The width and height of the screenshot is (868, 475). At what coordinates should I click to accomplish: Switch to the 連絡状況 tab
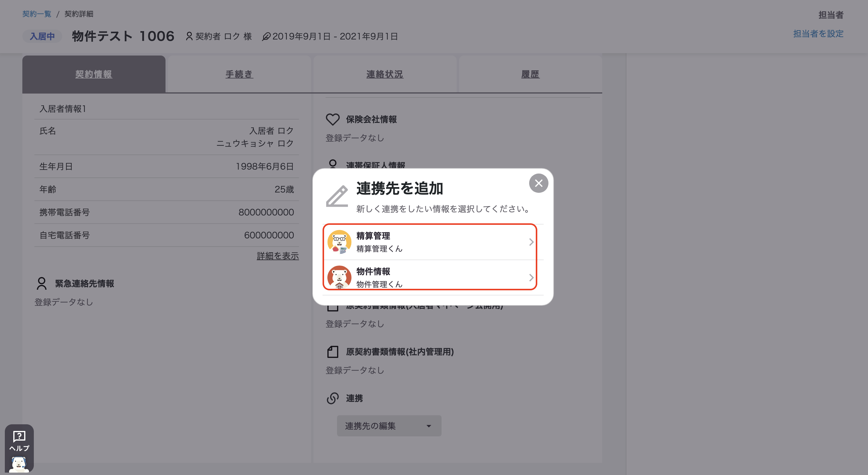385,74
